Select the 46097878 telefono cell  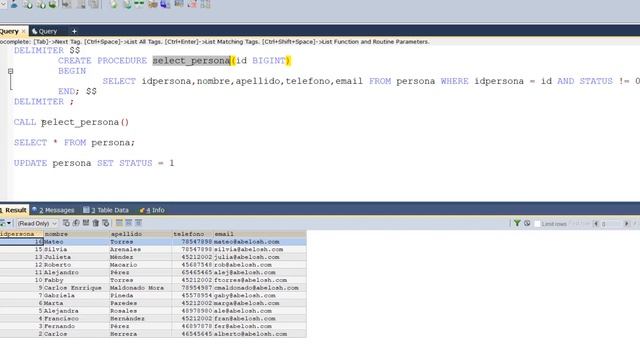(193, 326)
